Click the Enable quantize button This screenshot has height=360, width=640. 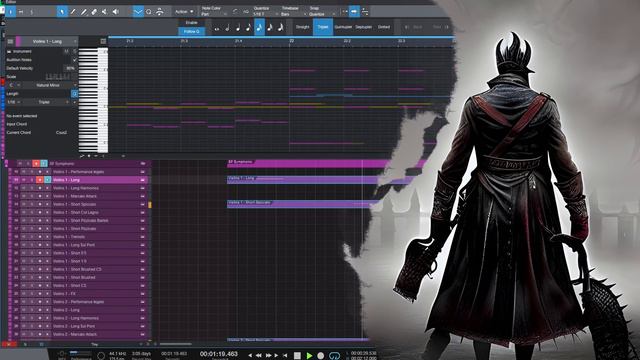pyautogui.click(x=191, y=23)
